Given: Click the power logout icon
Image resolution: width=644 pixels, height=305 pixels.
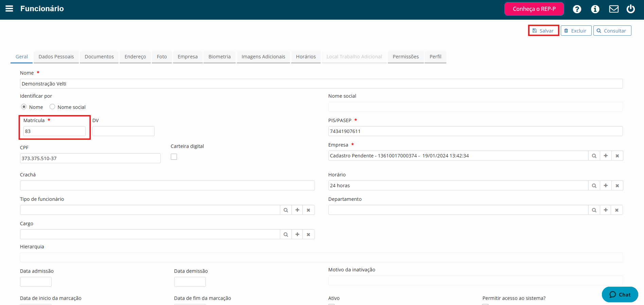Looking at the screenshot, I should (631, 9).
